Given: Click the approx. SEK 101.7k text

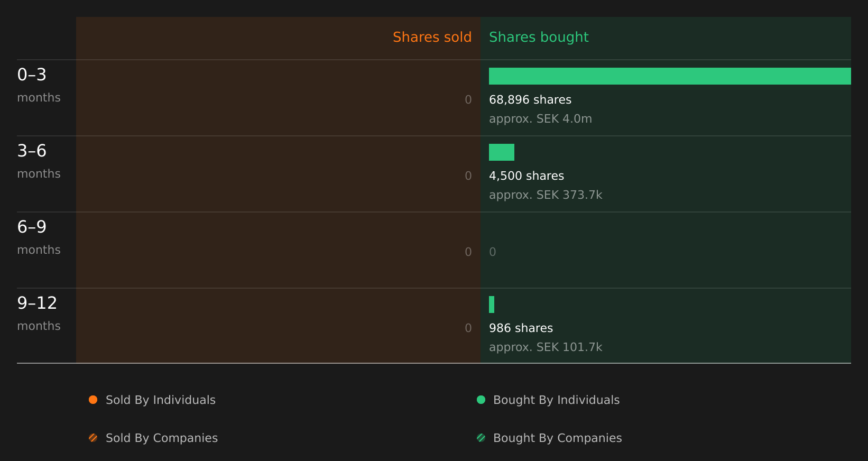Looking at the screenshot, I should coord(546,347).
